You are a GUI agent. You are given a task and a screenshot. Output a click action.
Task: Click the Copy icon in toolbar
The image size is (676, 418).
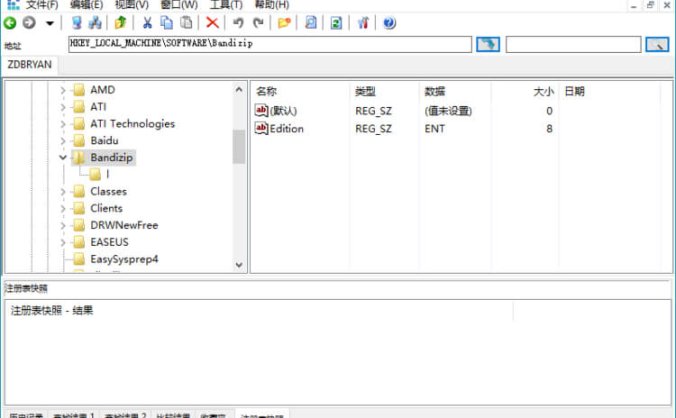pyautogui.click(x=166, y=23)
